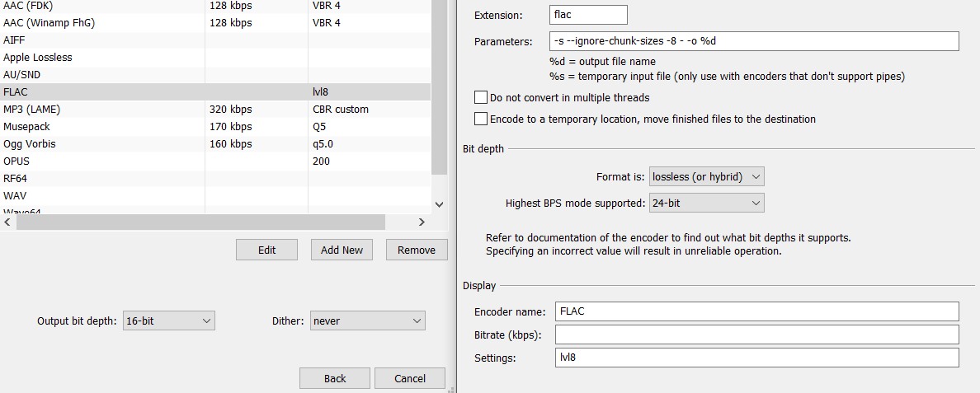The image size is (980, 393).
Task: Click the Bitrate (kbps) field
Action: (756, 335)
